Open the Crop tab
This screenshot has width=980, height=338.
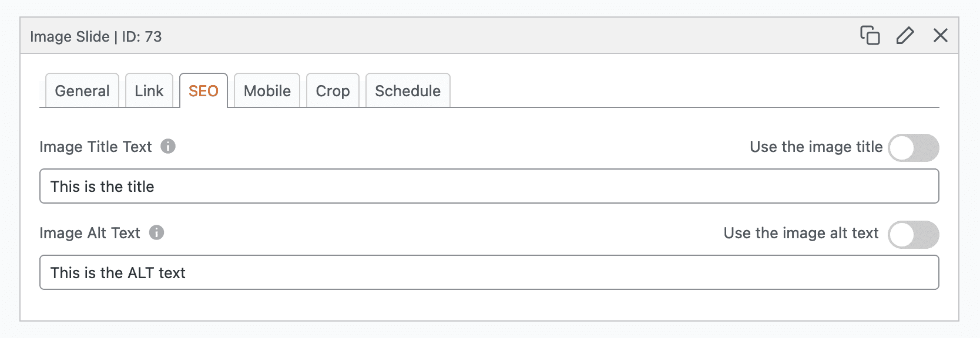point(333,91)
